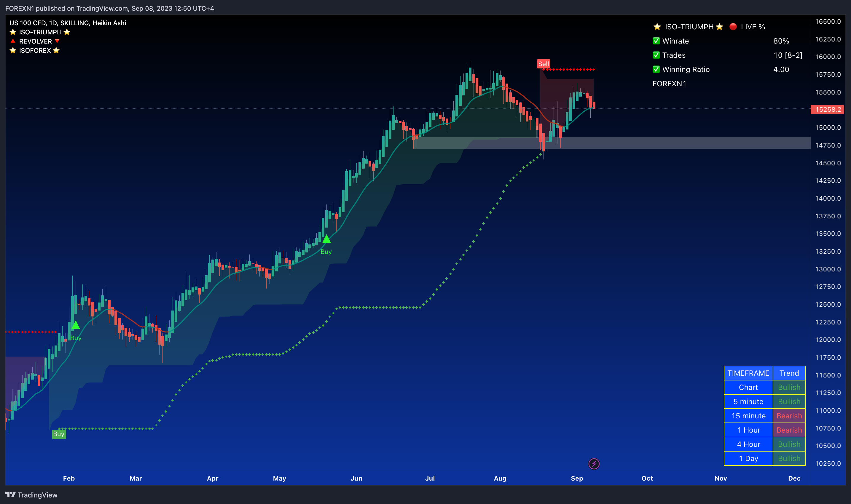This screenshot has width=851, height=504.
Task: Click the Bearish cell for 15 minute
Action: point(789,416)
